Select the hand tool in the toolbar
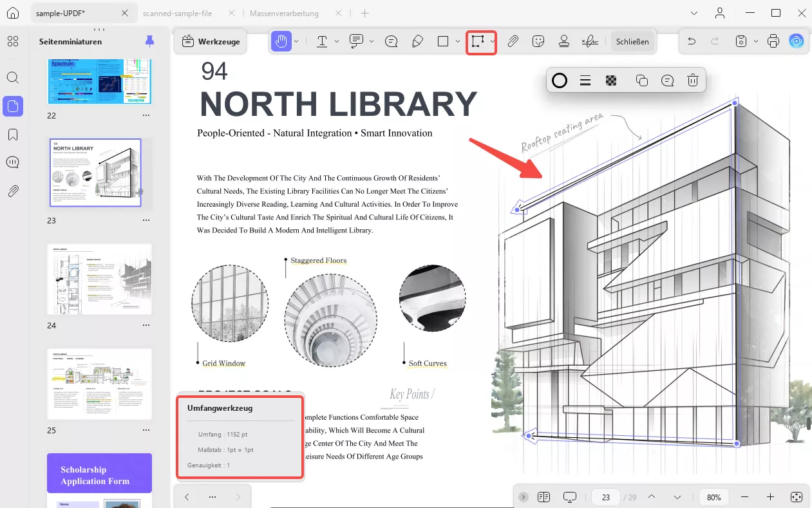The image size is (812, 508). 281,41
